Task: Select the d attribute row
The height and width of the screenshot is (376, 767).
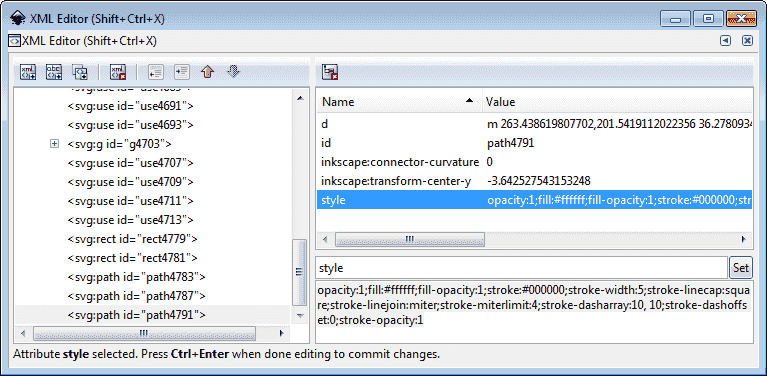Action: [535, 124]
